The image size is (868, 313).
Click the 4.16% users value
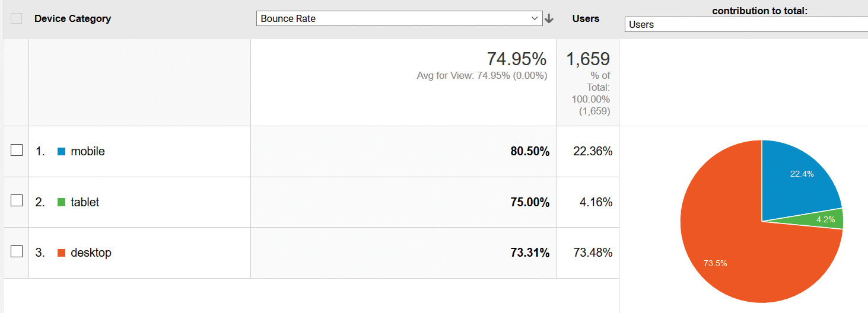tap(596, 202)
